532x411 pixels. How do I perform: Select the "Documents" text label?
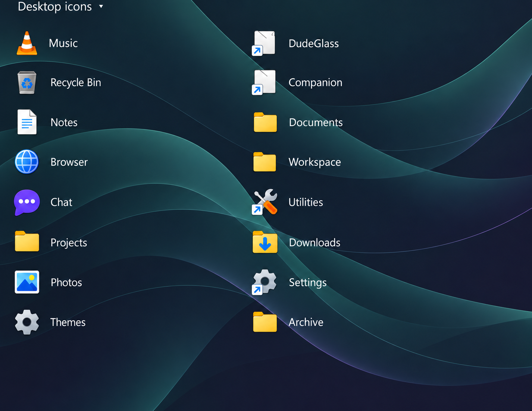[316, 122]
